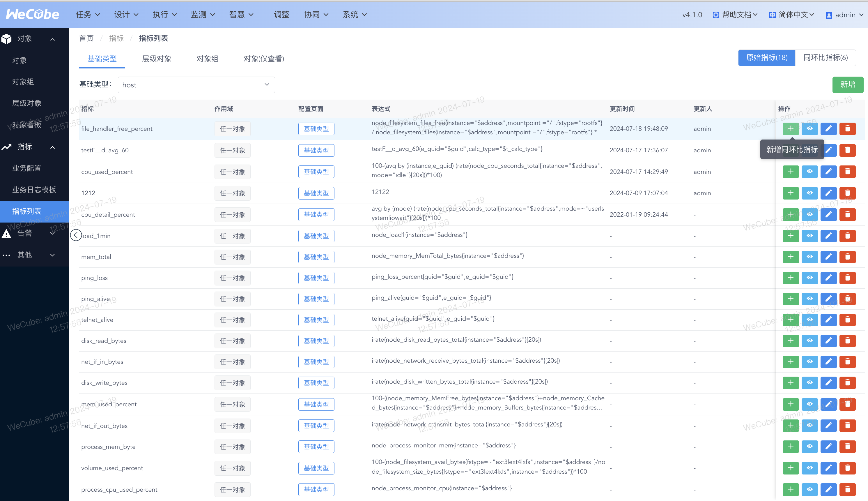Delete the 1212 metric row
The height and width of the screenshot is (501, 868).
[x=847, y=193]
